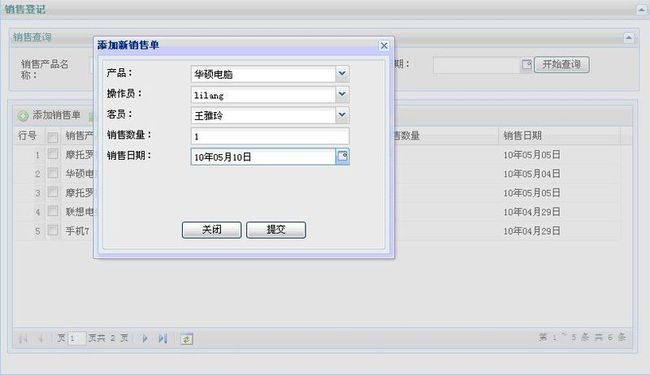Image resolution: width=650 pixels, height=375 pixels.
Task: Go to the last page
Action: (x=162, y=339)
